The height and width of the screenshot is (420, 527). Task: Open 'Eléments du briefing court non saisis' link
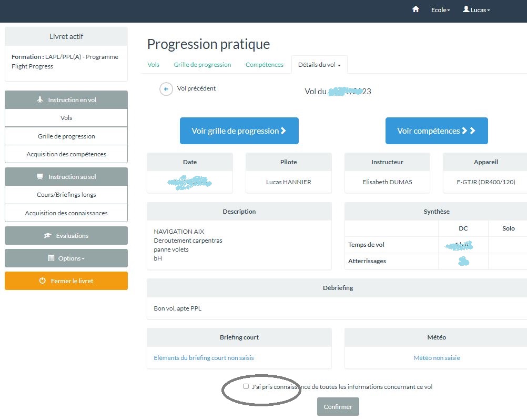pyautogui.click(x=204, y=358)
